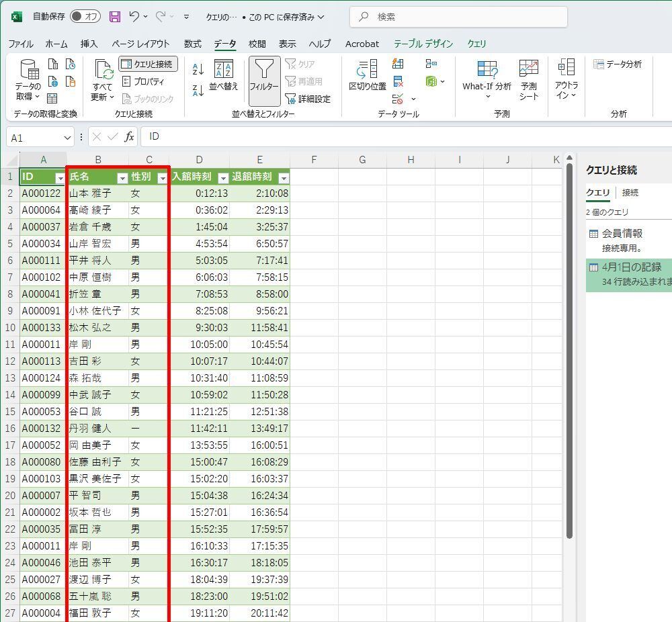Open the 退館時刻 column filter dropdown

pyautogui.click(x=284, y=178)
